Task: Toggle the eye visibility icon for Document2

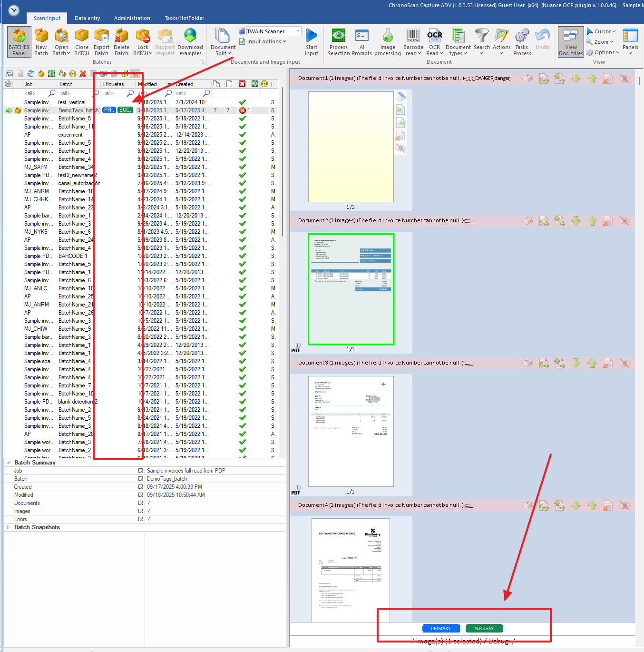Action: tap(624, 221)
